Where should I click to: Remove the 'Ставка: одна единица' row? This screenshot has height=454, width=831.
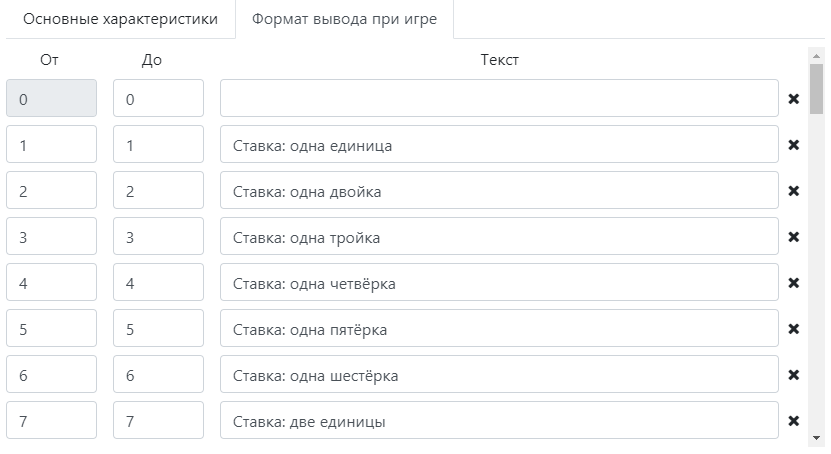pyautogui.click(x=794, y=145)
